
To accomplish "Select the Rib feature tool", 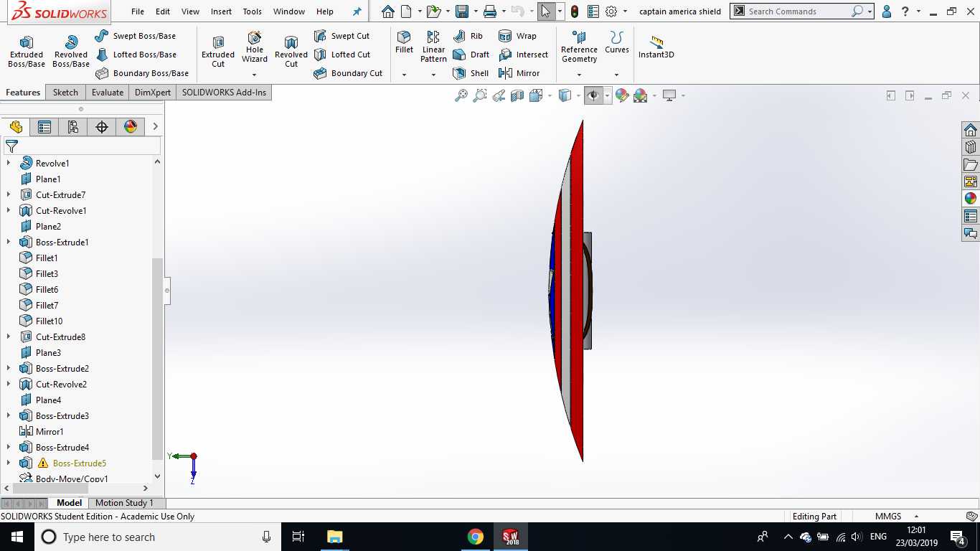I will coord(468,36).
